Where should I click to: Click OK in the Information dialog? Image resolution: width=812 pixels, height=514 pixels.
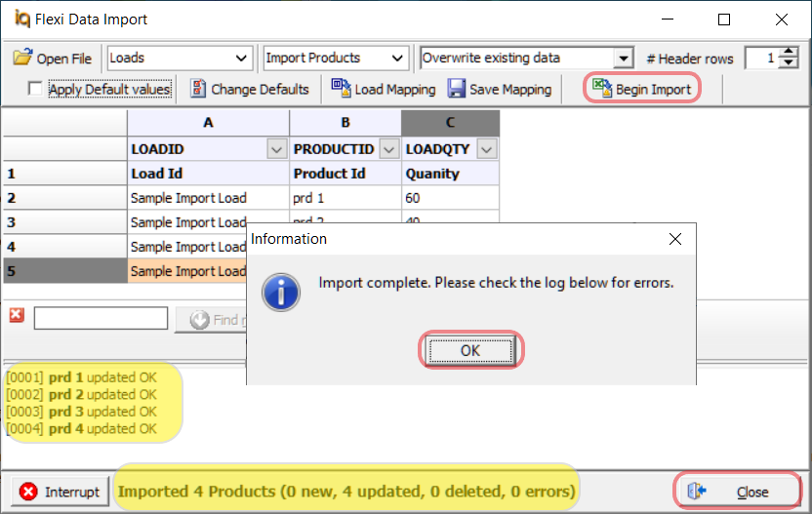pyautogui.click(x=470, y=350)
